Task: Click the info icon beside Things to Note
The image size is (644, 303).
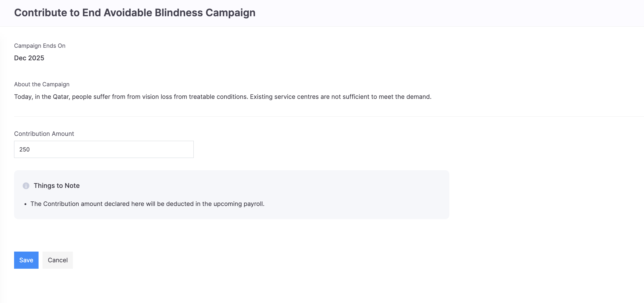Action: pyautogui.click(x=26, y=186)
